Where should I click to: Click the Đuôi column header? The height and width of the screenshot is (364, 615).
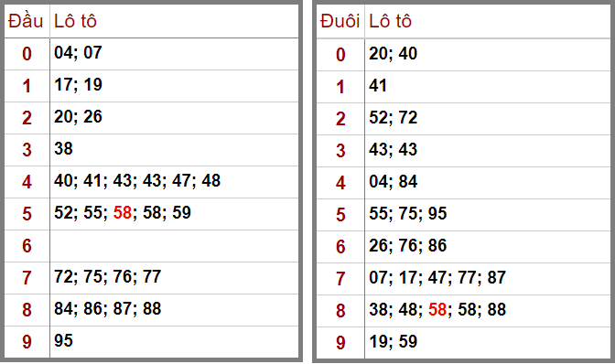point(340,21)
